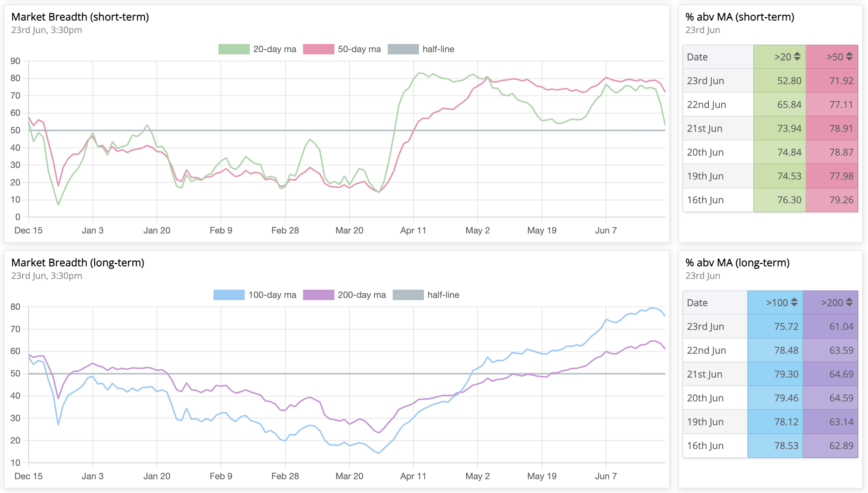
Task: Sort by the >50 column arrows
Action: pyautogui.click(x=849, y=57)
